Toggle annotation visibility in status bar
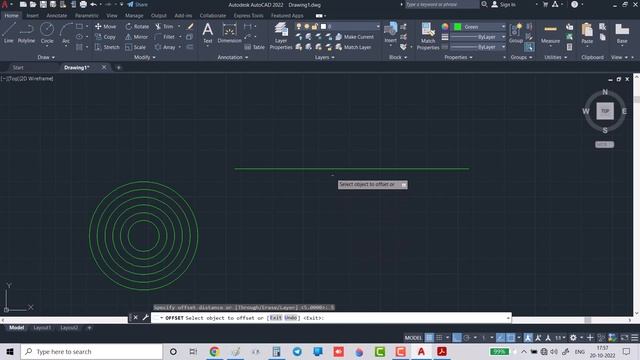Screen dimensions: 640x360 coord(528,338)
